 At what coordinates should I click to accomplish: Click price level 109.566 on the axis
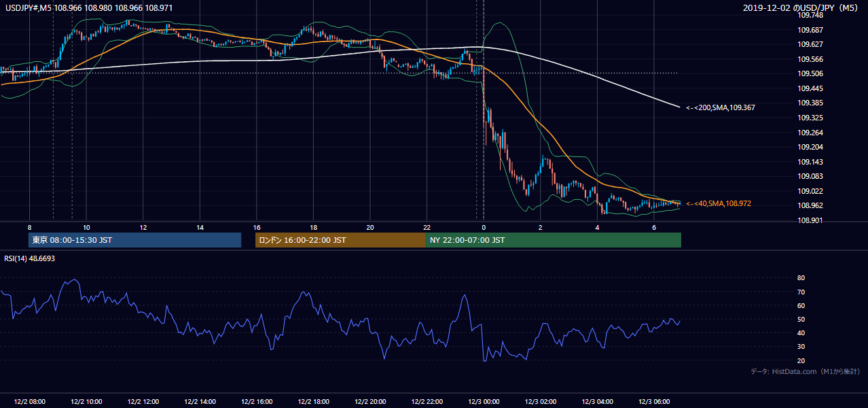pyautogui.click(x=810, y=59)
